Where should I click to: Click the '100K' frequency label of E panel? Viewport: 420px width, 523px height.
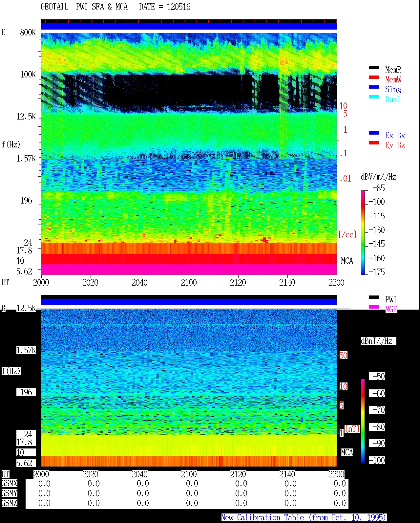point(28,74)
